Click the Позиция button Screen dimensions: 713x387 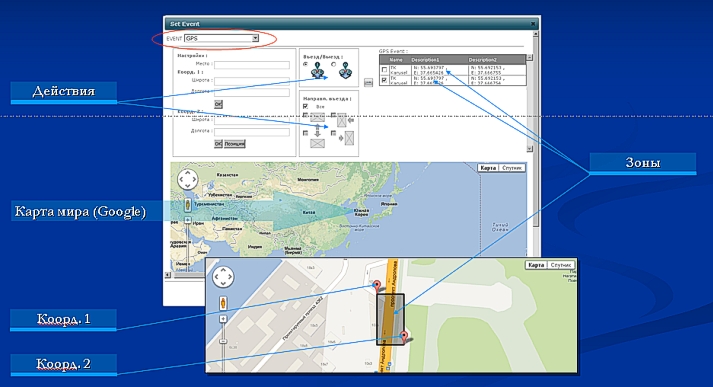235,144
